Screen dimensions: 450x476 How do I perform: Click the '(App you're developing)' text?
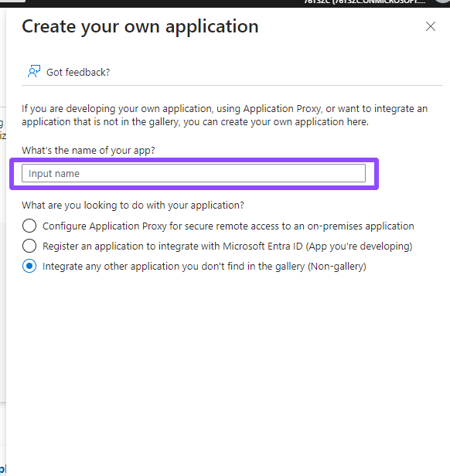(359, 246)
